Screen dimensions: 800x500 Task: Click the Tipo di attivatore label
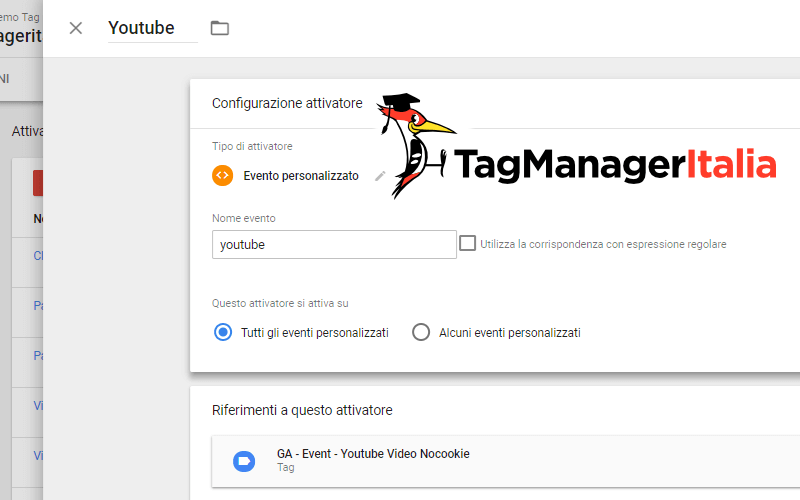point(252,146)
